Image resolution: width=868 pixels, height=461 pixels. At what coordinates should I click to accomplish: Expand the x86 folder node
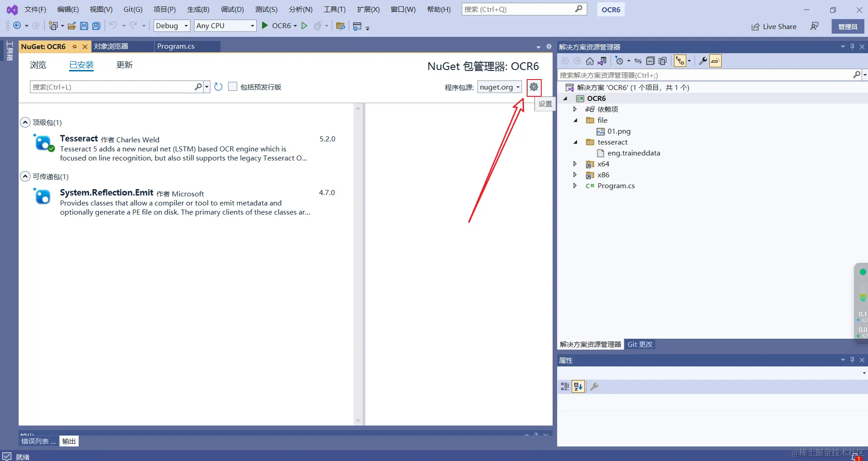point(575,175)
